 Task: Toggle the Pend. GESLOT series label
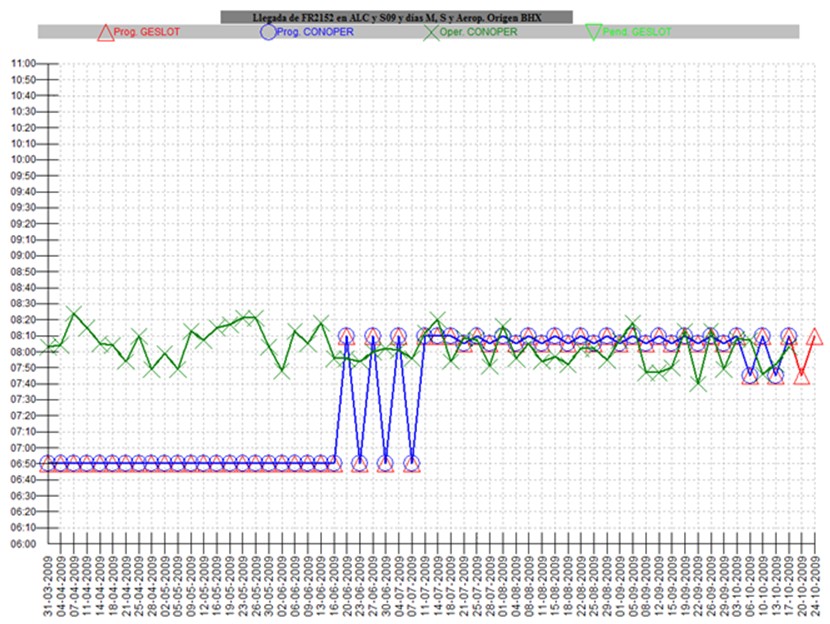tap(632, 32)
